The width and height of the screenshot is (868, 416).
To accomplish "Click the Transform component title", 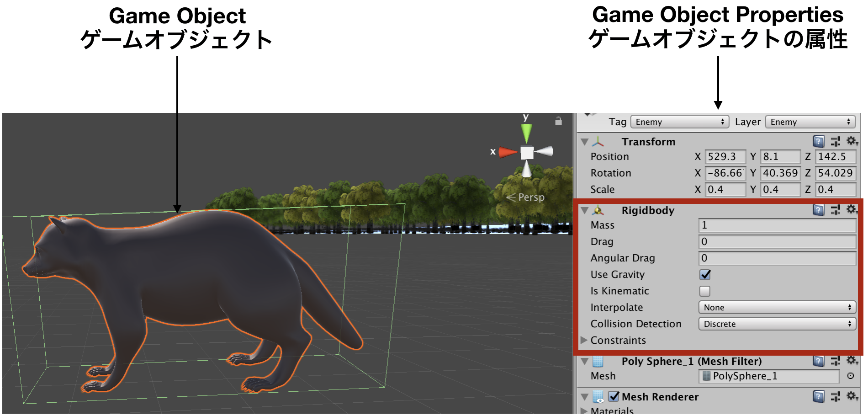I will click(x=648, y=142).
